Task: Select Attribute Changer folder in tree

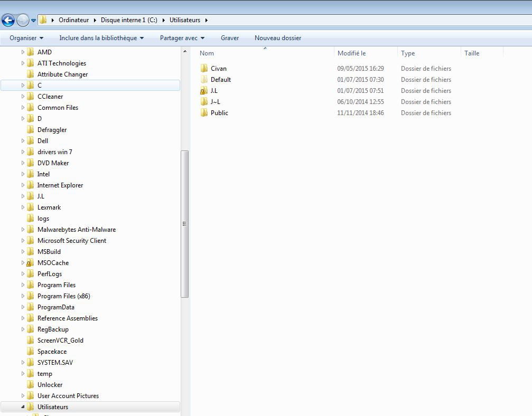Action: click(62, 74)
